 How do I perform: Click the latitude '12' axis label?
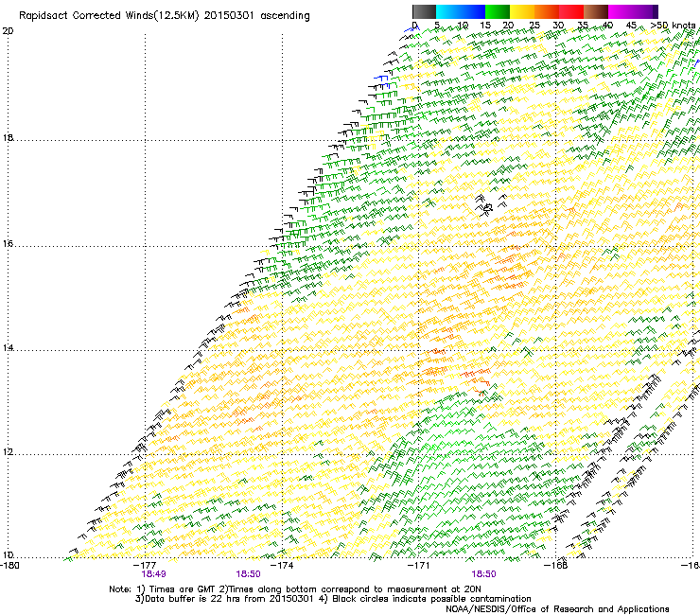(8, 452)
